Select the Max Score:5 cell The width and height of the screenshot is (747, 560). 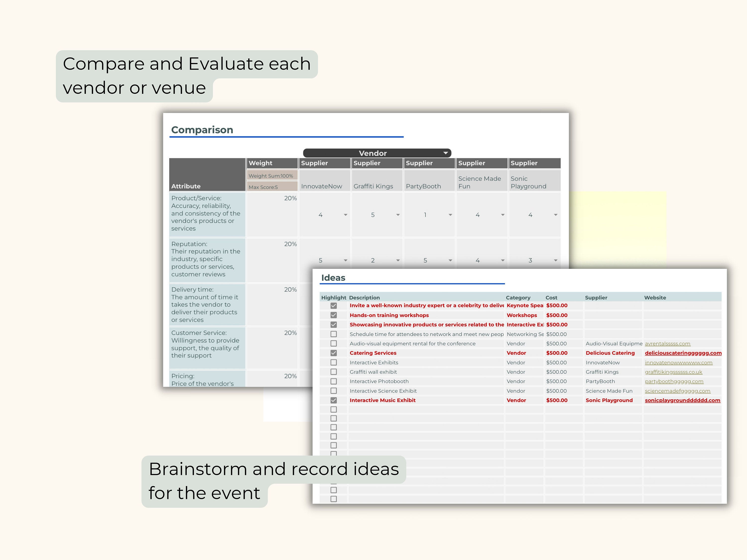pos(271,187)
